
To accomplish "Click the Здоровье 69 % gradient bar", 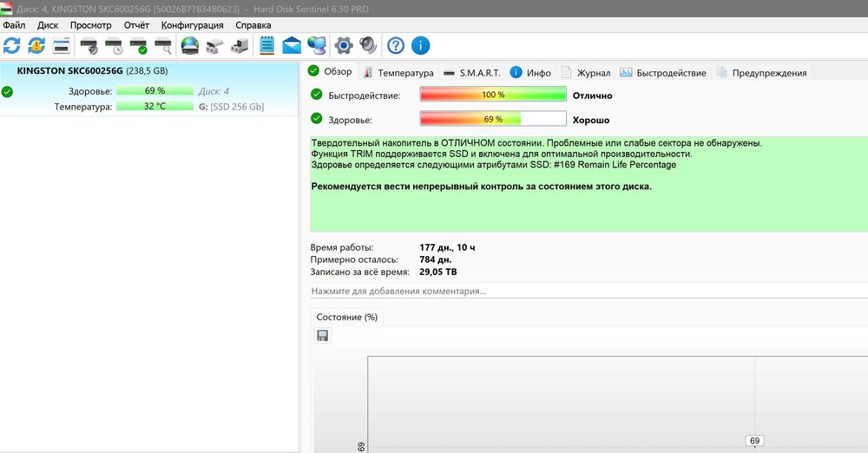I will [x=493, y=119].
